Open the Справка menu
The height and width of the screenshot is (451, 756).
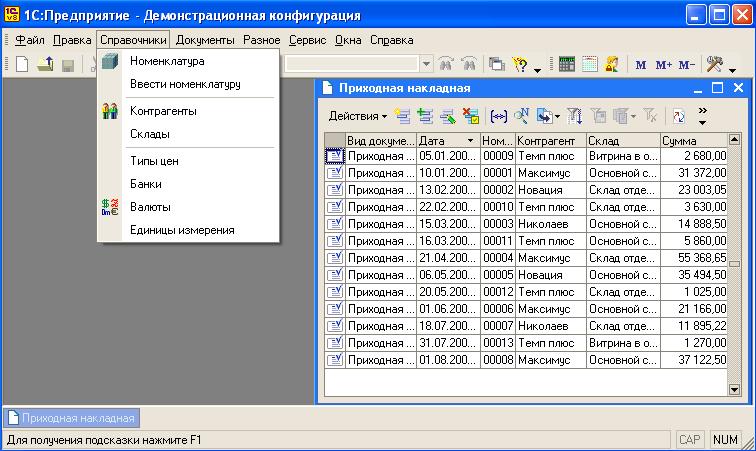[392, 40]
